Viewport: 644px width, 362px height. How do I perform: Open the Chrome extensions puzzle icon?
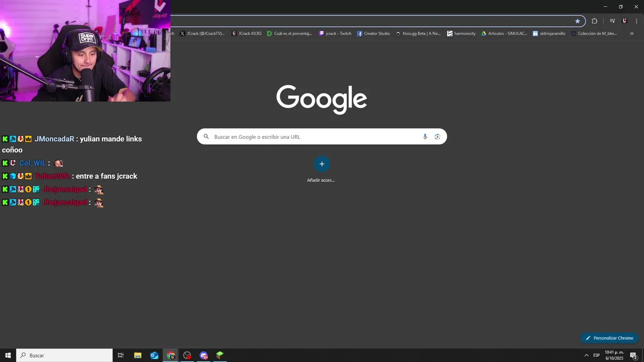[x=595, y=21]
